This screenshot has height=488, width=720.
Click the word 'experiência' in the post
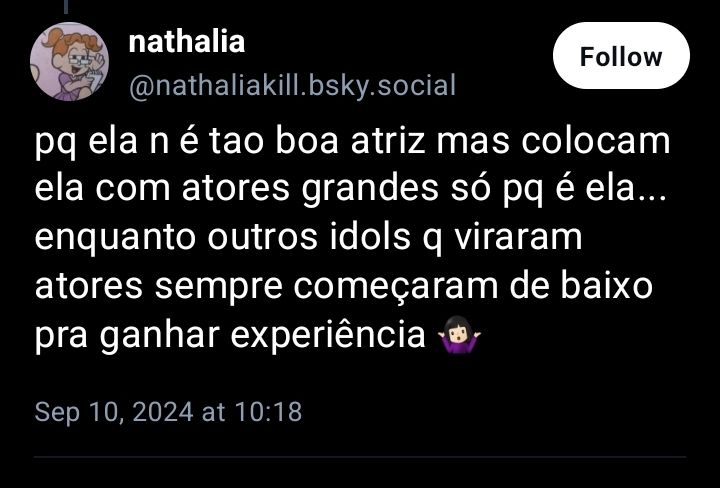tap(328, 337)
